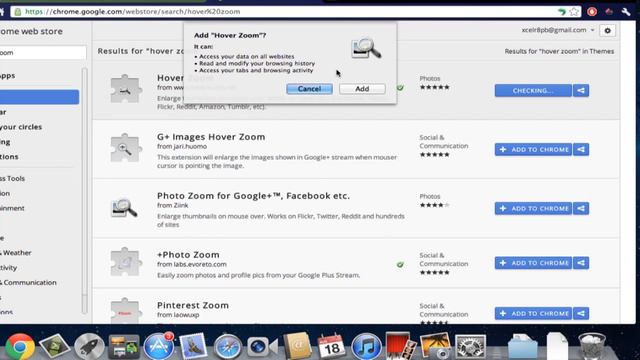
Task: Click Hover Zoom five-star rating
Action: [x=434, y=87]
